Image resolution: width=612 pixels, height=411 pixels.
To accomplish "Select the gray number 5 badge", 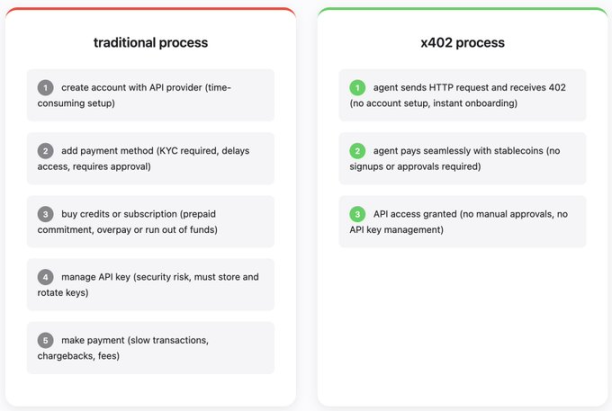I will (x=45, y=340).
